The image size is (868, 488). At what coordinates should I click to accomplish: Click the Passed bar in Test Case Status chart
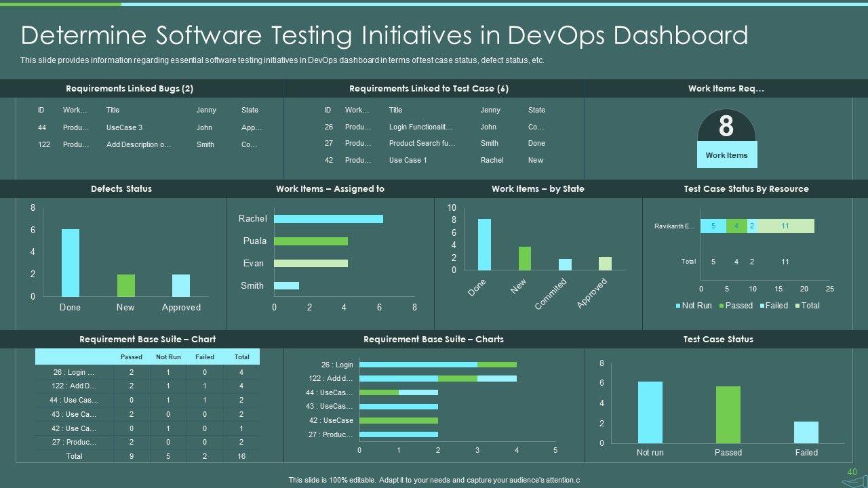click(728, 415)
